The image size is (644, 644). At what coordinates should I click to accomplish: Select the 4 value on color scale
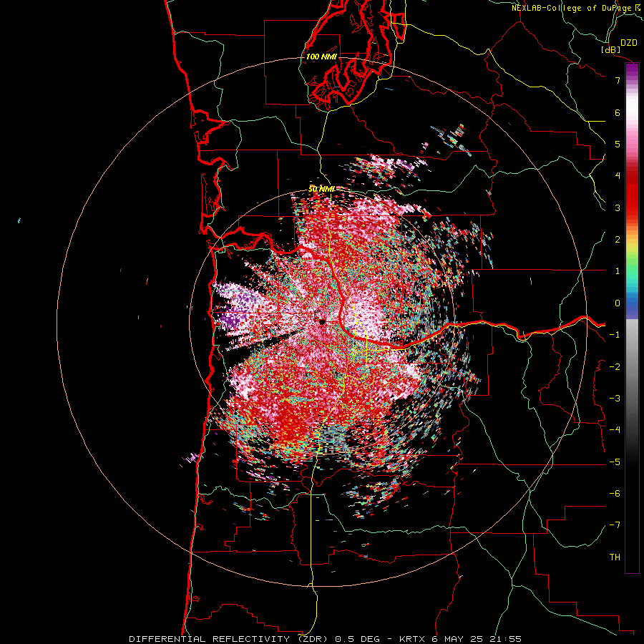pos(618,176)
